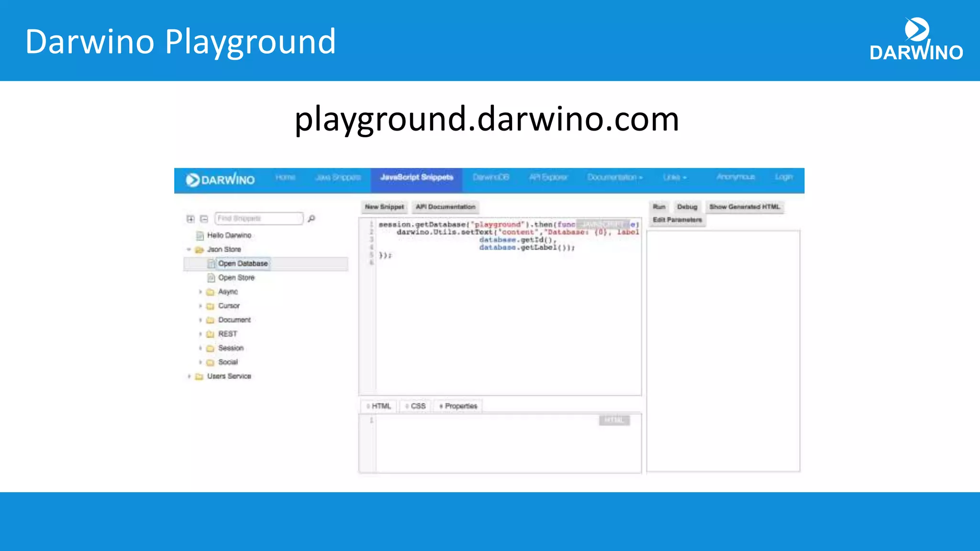Click the Json Store folder icon
Image resolution: width=980 pixels, height=551 pixels.
click(200, 250)
